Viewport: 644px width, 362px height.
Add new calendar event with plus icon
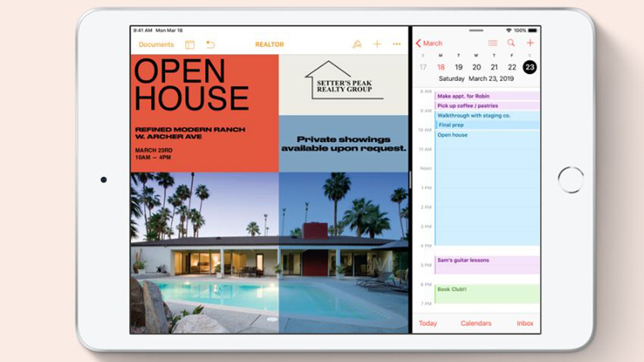pyautogui.click(x=530, y=44)
